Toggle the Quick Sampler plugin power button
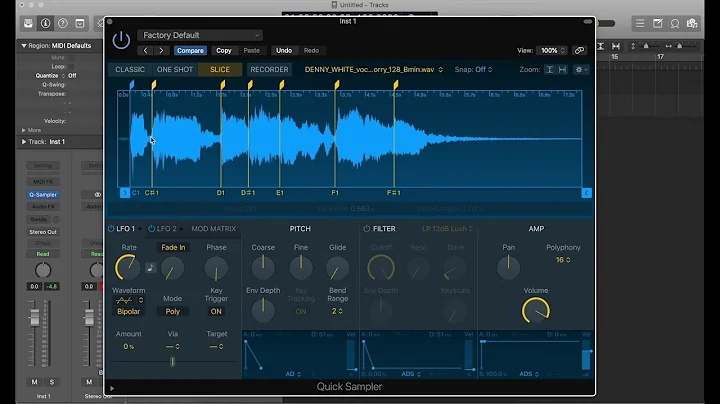 (x=121, y=40)
